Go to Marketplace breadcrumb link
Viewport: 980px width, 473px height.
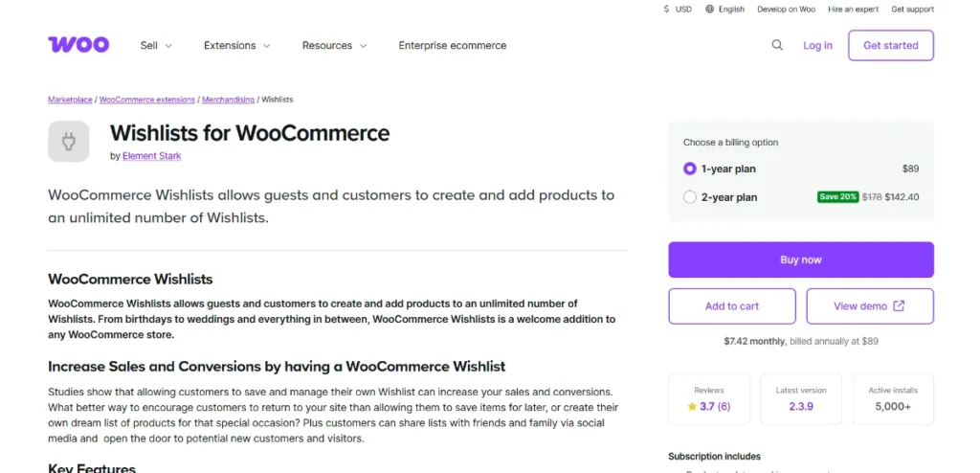pos(70,100)
